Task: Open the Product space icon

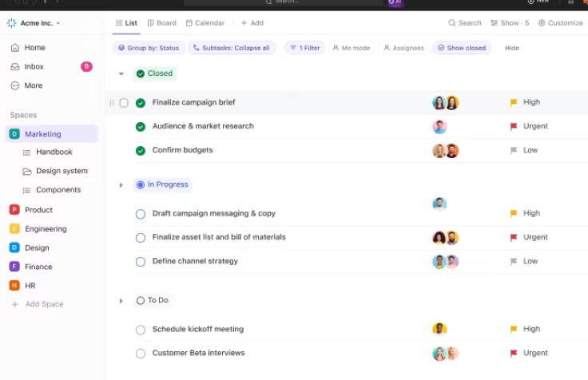Action: coord(14,209)
